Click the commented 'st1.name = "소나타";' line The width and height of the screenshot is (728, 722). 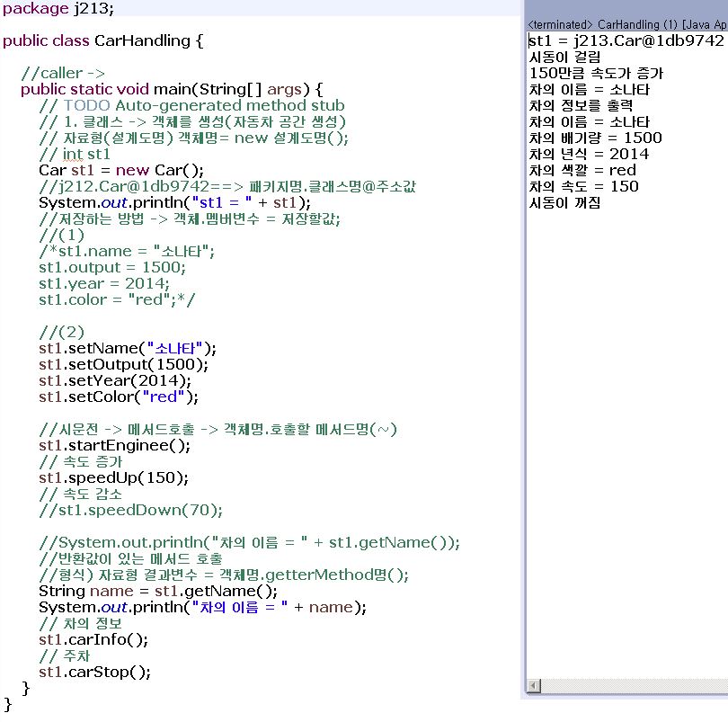(x=127, y=252)
